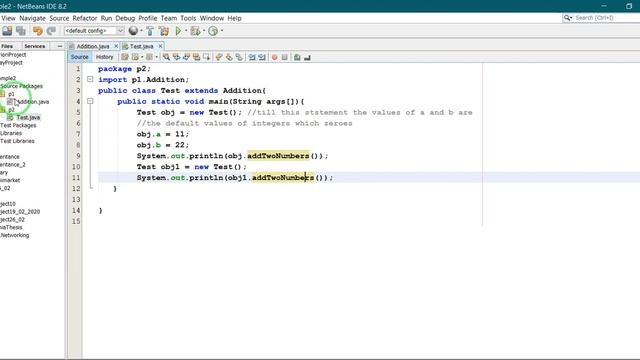Switch to the Addition.java editor tab
Image resolution: width=640 pixels, height=360 pixels.
[x=93, y=46]
